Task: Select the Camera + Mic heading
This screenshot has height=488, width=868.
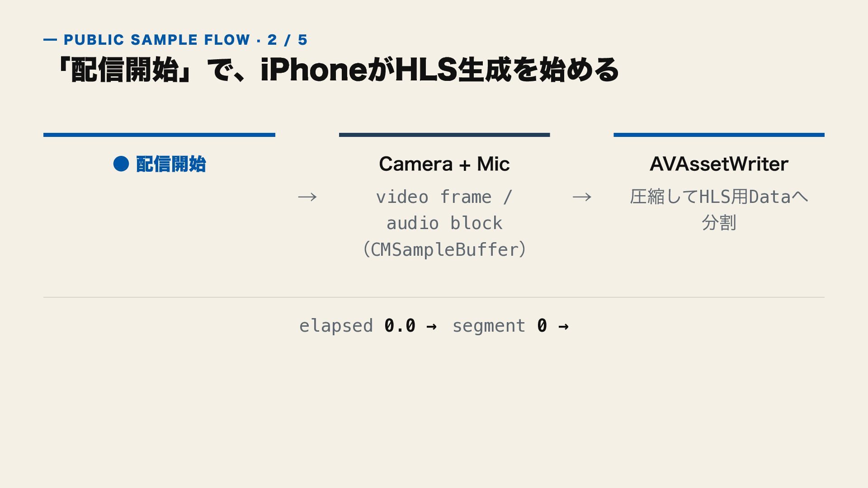Action: (444, 164)
